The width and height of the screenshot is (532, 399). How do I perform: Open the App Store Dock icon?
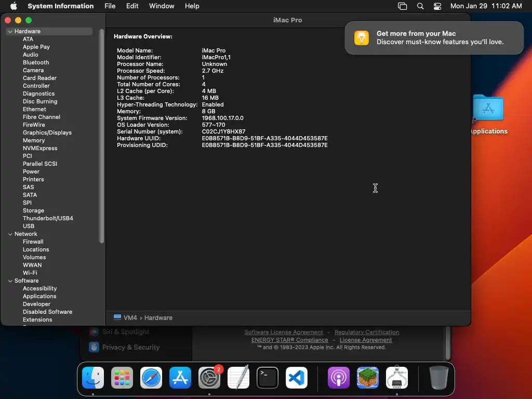tap(180, 378)
